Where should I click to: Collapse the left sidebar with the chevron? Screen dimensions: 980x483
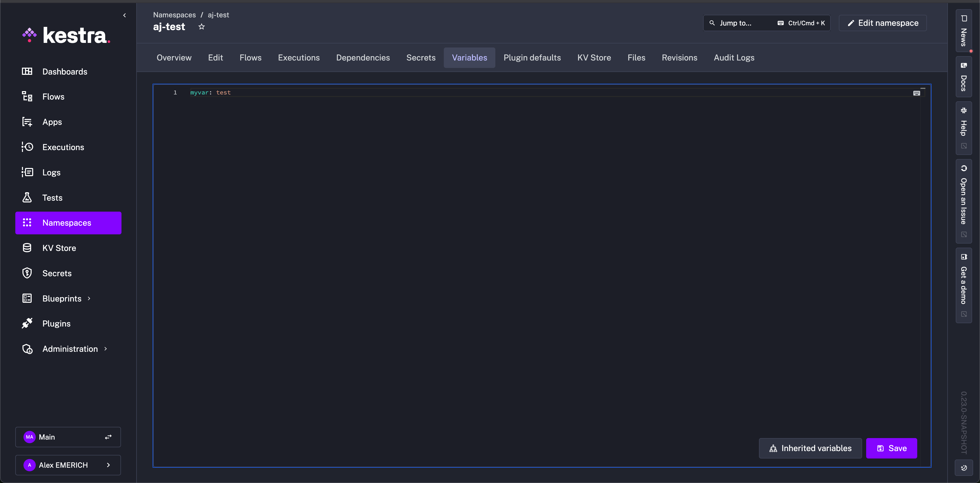pyautogui.click(x=124, y=15)
